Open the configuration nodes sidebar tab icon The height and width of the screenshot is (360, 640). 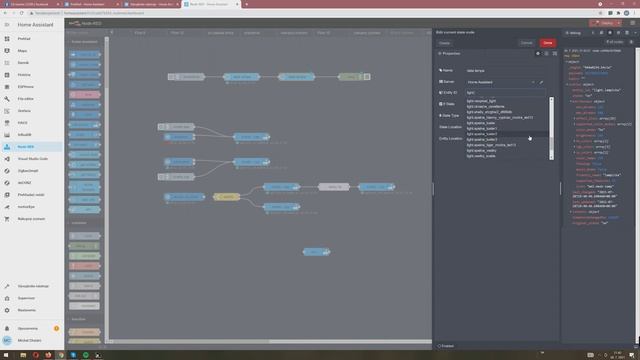pos(618,33)
